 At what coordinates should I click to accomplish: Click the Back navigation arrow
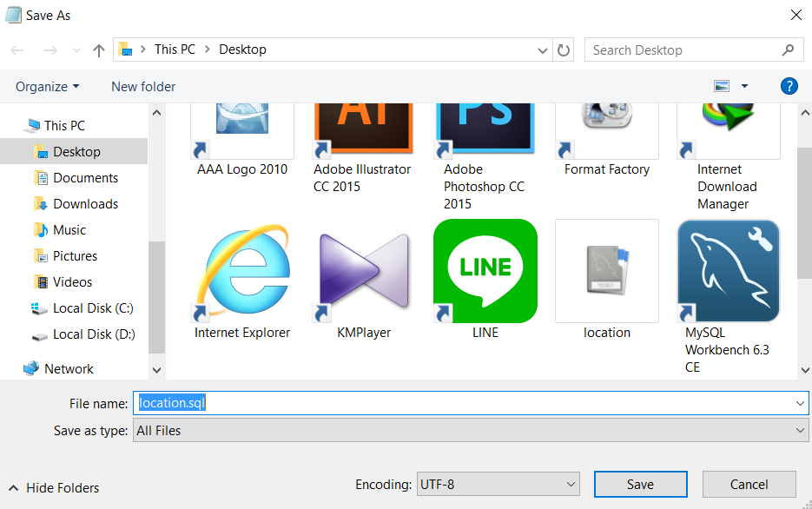tap(17, 50)
